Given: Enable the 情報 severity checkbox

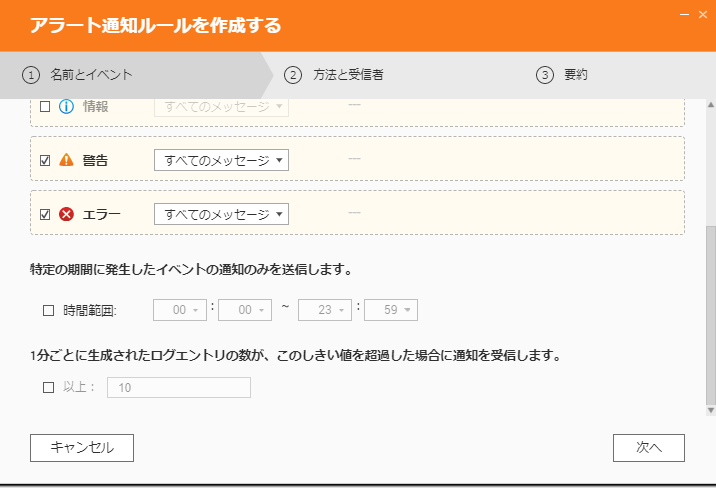Looking at the screenshot, I should [45, 106].
